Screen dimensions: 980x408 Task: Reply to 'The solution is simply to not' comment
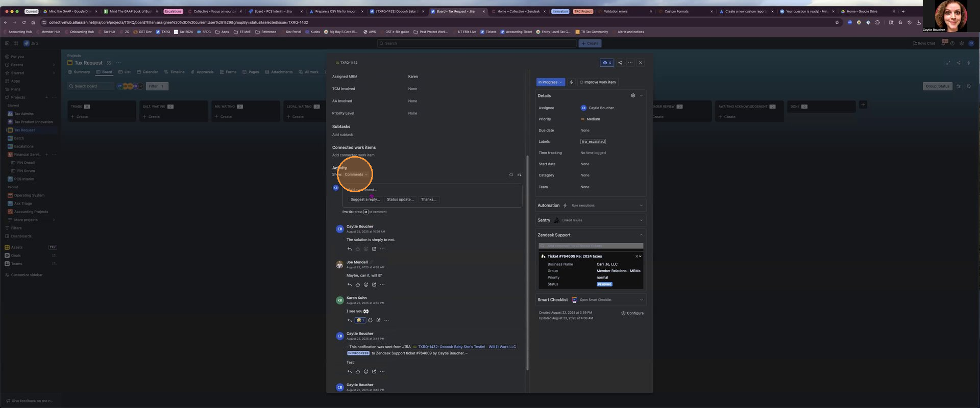[350, 249]
